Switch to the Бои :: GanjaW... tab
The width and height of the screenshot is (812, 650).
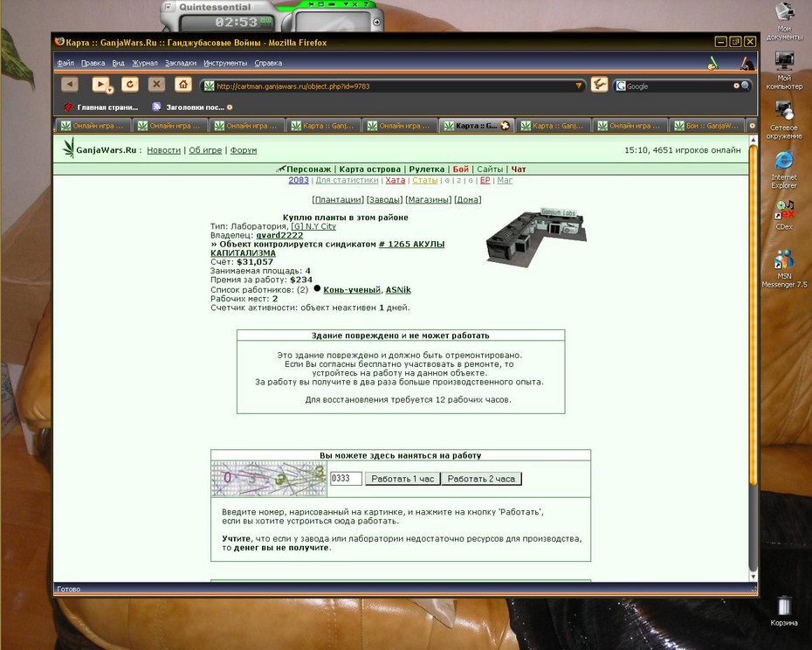point(707,126)
